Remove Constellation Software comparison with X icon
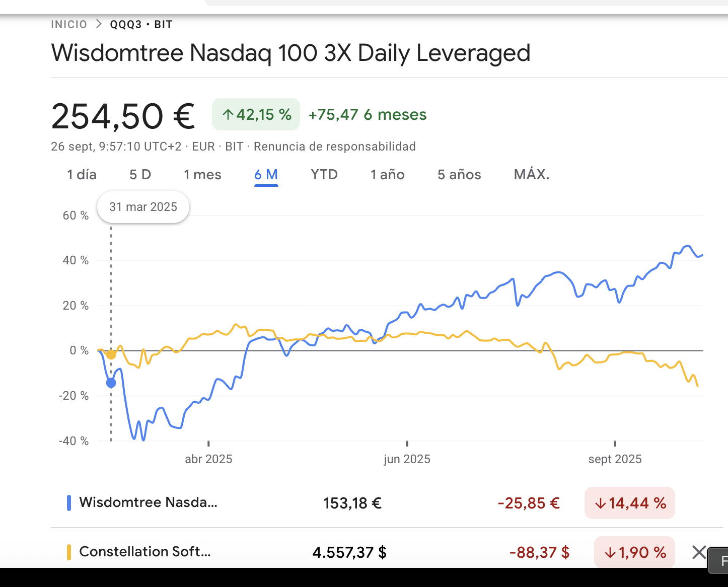Viewport: 728px width, 587px height. click(699, 552)
